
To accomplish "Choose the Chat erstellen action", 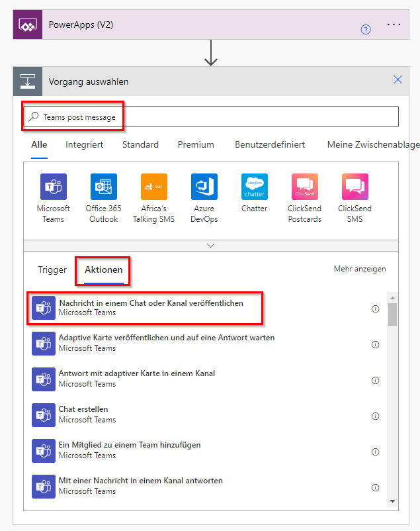I will point(206,415).
